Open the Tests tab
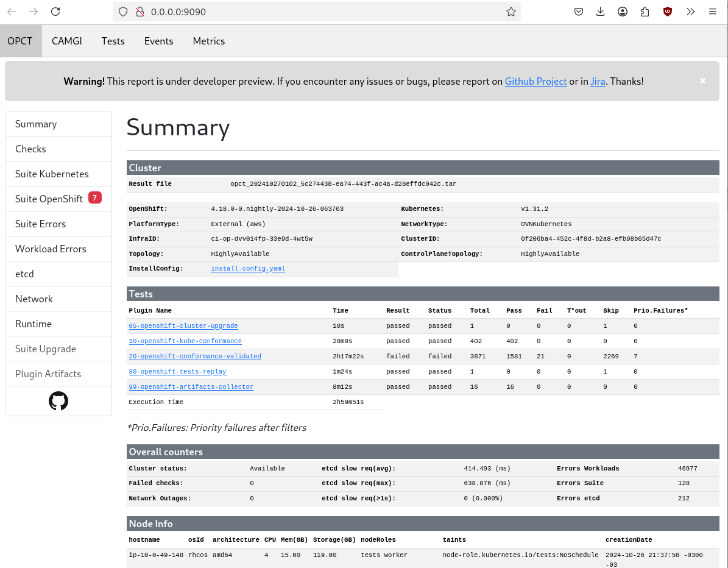728x568 pixels. tap(113, 41)
